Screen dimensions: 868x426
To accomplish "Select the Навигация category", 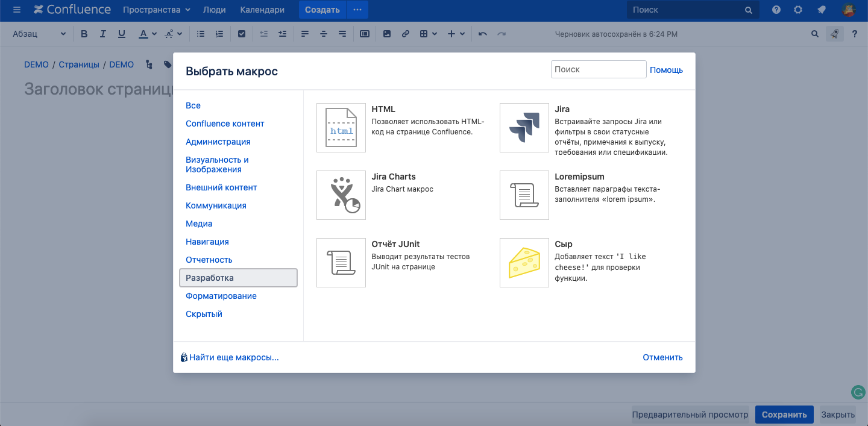I will click(x=207, y=242).
